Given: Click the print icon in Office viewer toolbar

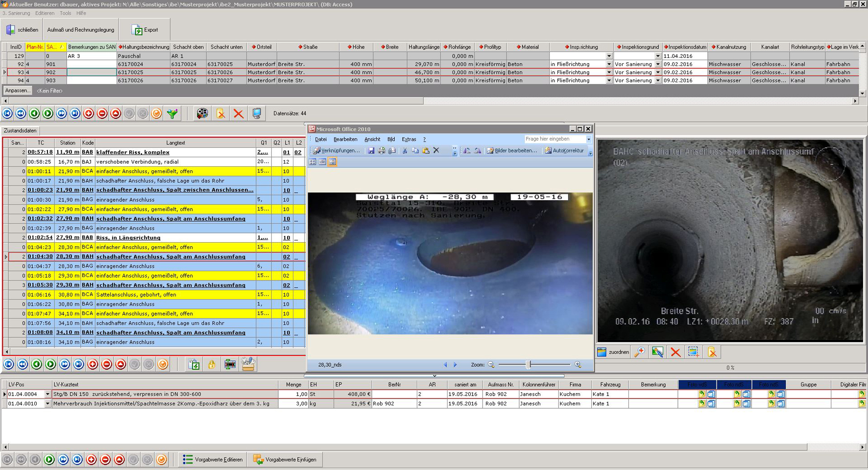Looking at the screenshot, I should [x=382, y=151].
